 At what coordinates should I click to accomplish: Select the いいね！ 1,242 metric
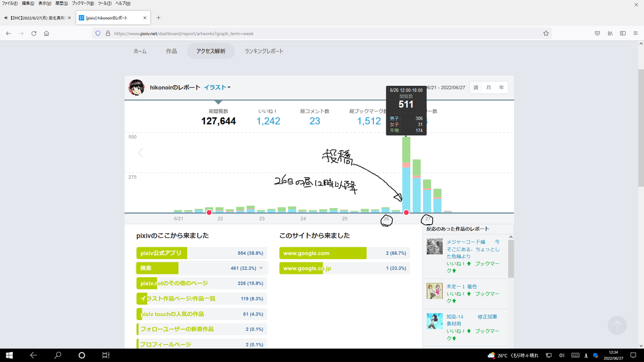[x=268, y=117]
